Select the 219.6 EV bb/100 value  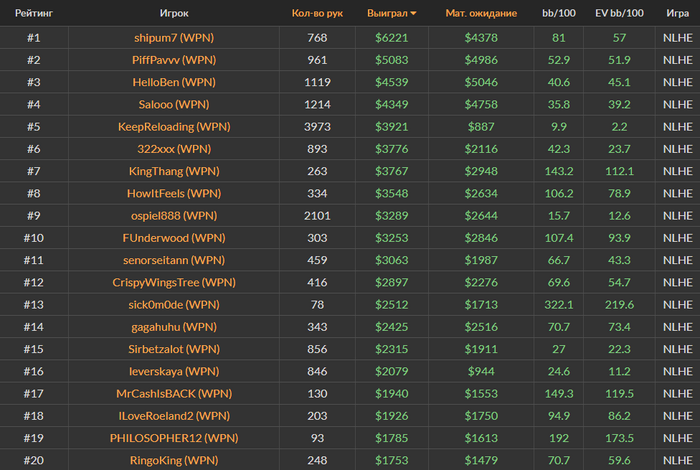tap(619, 305)
